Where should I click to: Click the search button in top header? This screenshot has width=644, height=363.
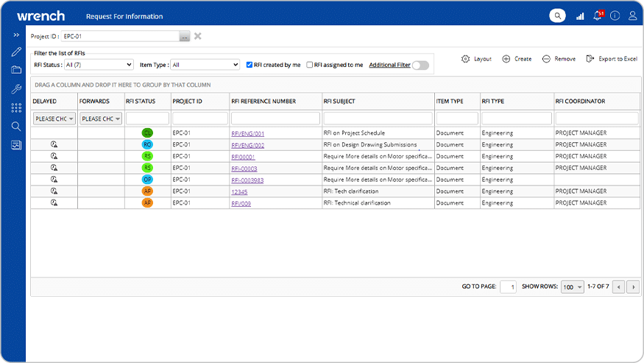click(x=557, y=15)
